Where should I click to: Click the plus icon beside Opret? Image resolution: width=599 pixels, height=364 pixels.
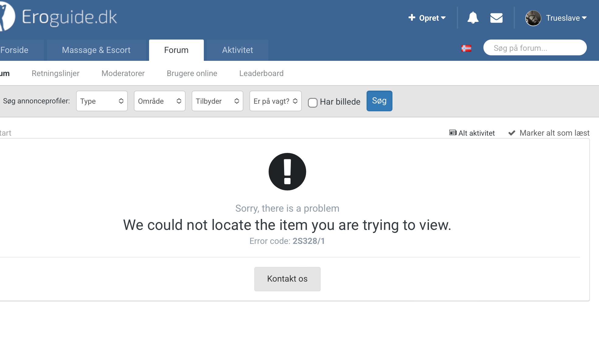click(x=412, y=18)
